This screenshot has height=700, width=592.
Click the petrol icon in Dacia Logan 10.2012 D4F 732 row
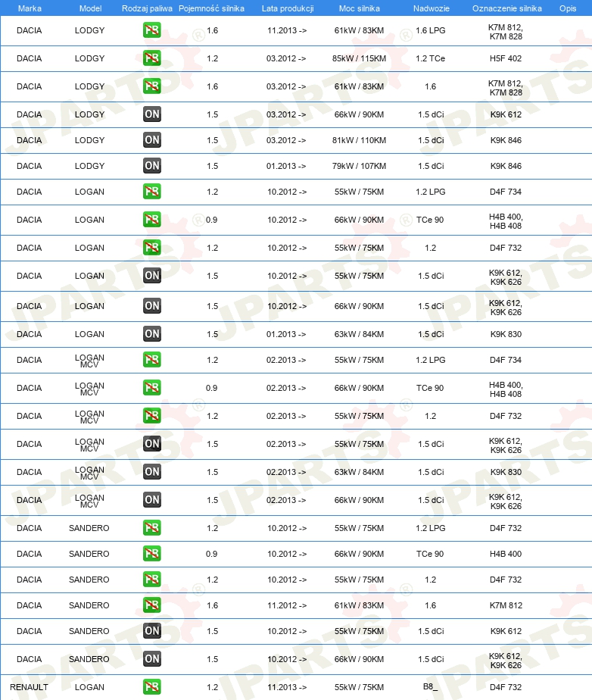tap(151, 248)
